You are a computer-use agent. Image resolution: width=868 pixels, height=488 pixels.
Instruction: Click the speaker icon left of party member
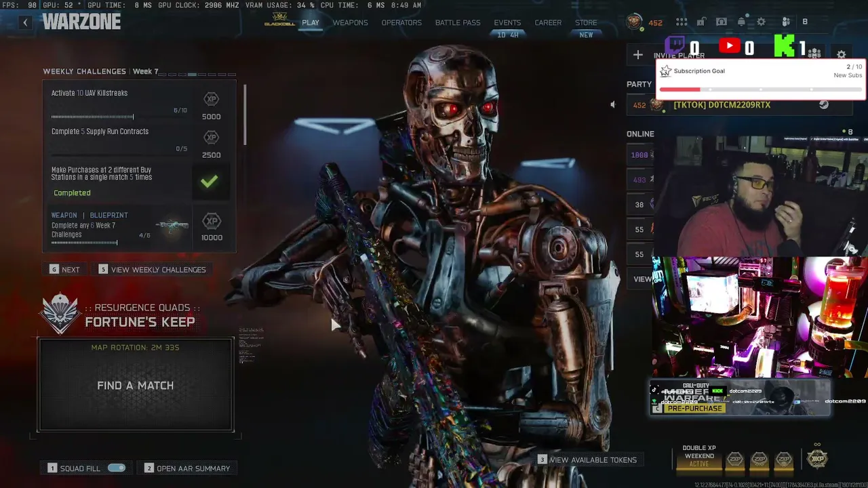(613, 104)
